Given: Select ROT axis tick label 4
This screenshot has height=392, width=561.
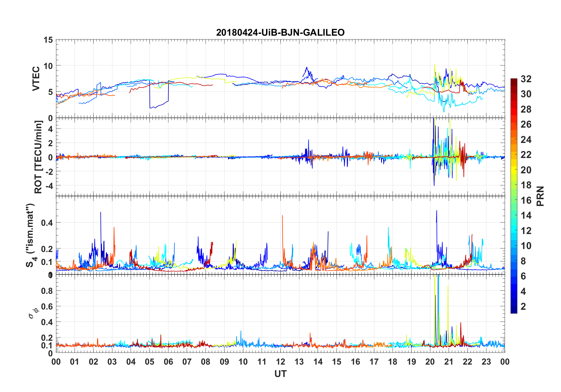Looking at the screenshot, I should (x=51, y=129).
